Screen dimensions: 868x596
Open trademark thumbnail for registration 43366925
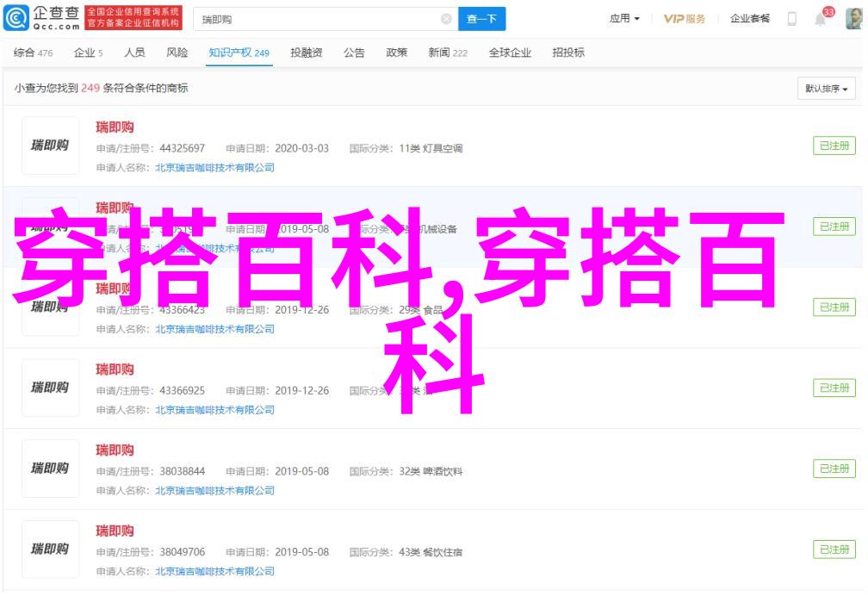[x=50, y=388]
